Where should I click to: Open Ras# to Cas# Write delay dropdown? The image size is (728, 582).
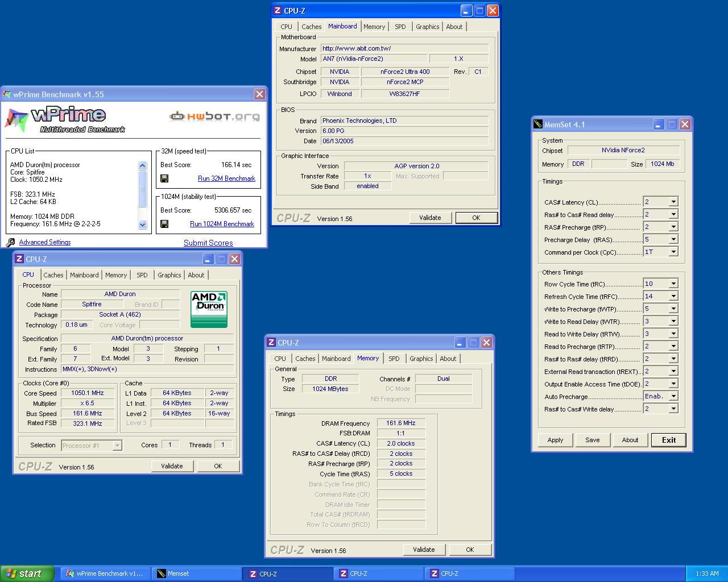click(673, 409)
